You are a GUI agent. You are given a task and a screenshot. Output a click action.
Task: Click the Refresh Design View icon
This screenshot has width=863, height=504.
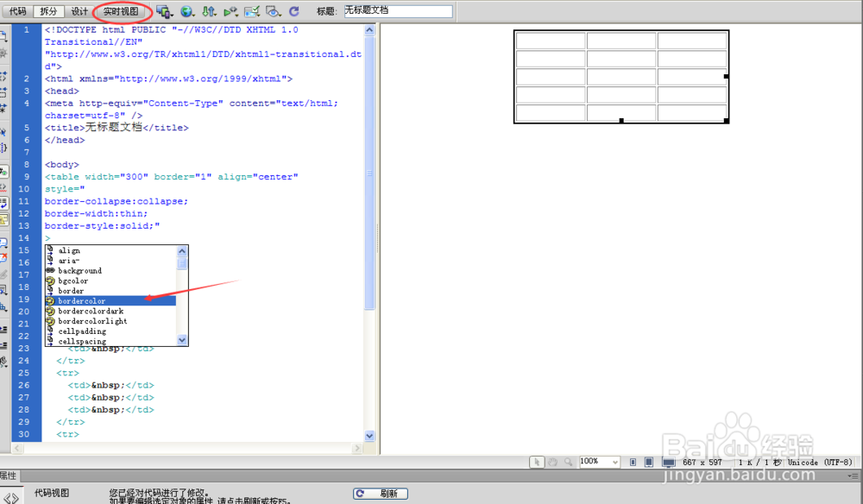pos(294,11)
